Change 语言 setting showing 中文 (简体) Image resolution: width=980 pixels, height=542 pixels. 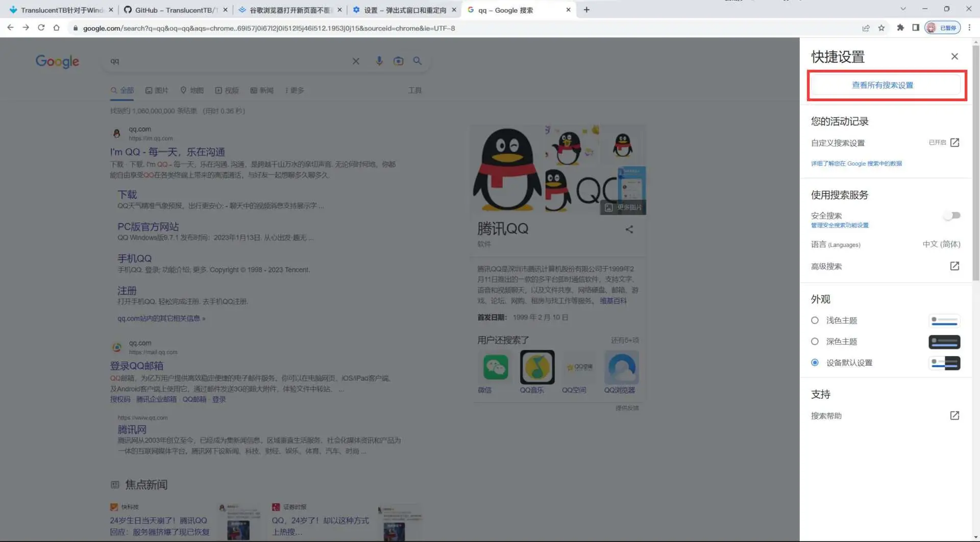click(941, 244)
